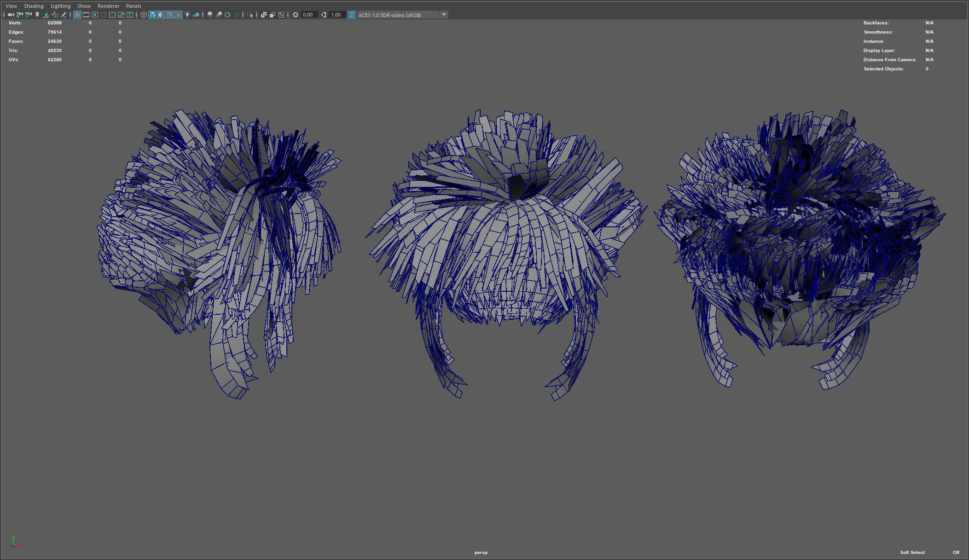The height and width of the screenshot is (560, 969).
Task: Click the back-view hair mesh in the middle
Action: [x=506, y=254]
